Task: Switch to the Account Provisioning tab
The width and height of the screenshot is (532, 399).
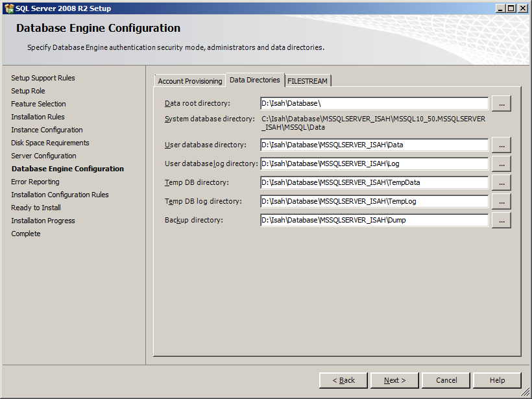Action: point(189,80)
